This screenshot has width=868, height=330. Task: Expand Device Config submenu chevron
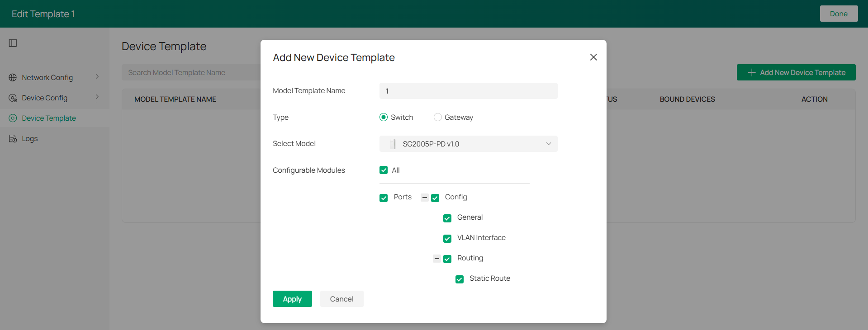[x=97, y=97]
